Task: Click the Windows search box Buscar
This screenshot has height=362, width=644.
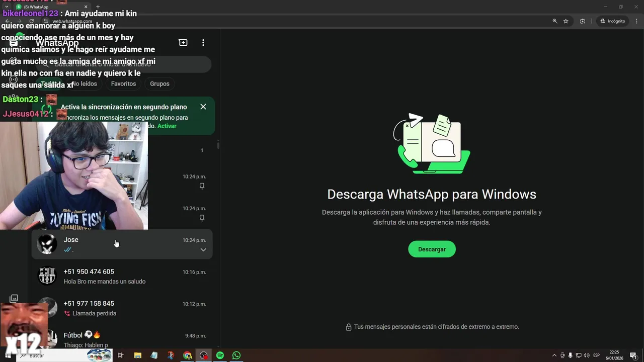Action: (x=64, y=355)
